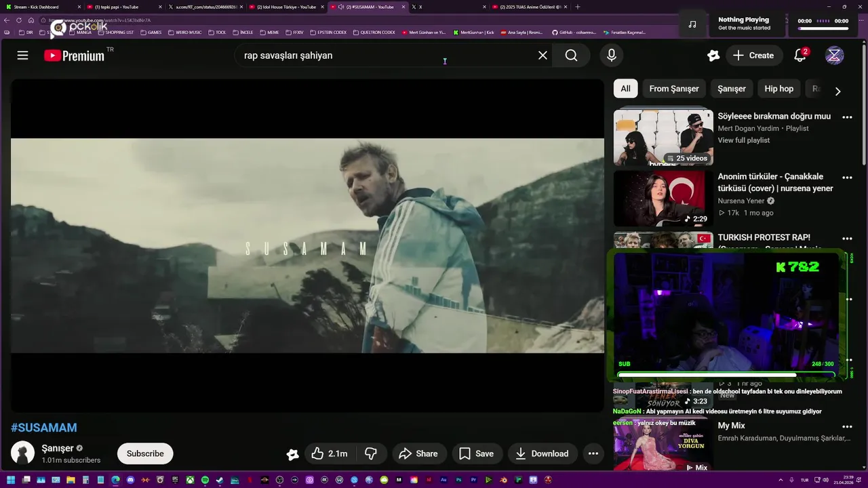Open the GAMES bookmark folder

[151, 33]
